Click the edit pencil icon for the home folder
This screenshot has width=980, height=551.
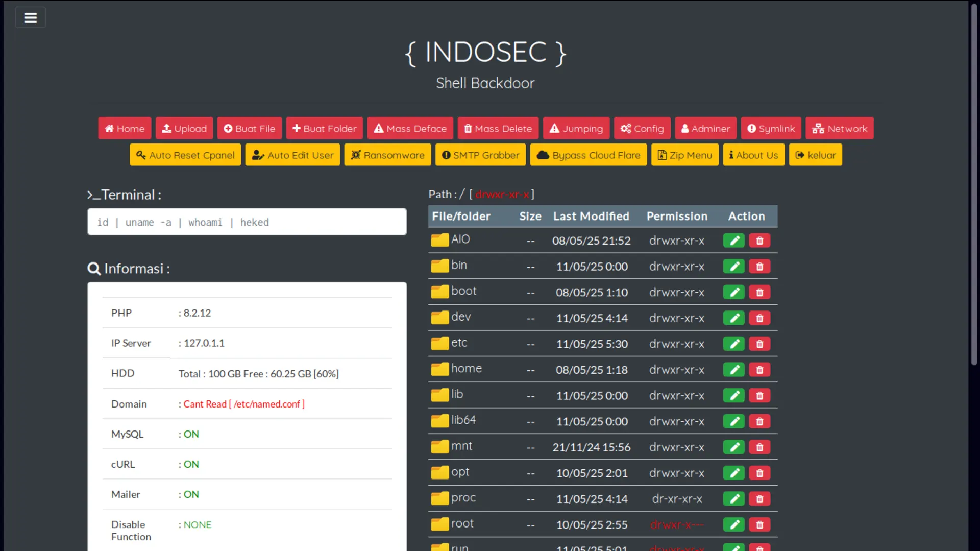tap(733, 369)
